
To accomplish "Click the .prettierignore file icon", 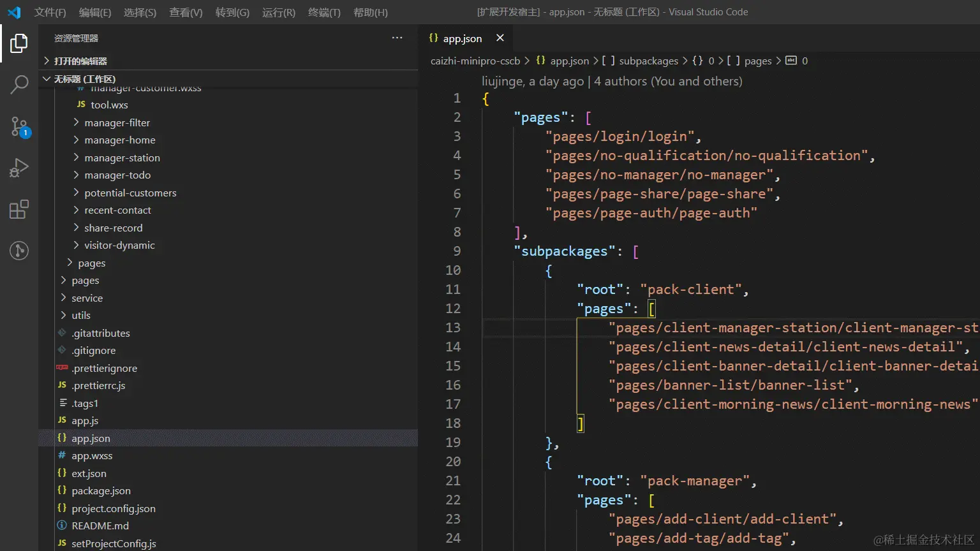I will coord(62,368).
